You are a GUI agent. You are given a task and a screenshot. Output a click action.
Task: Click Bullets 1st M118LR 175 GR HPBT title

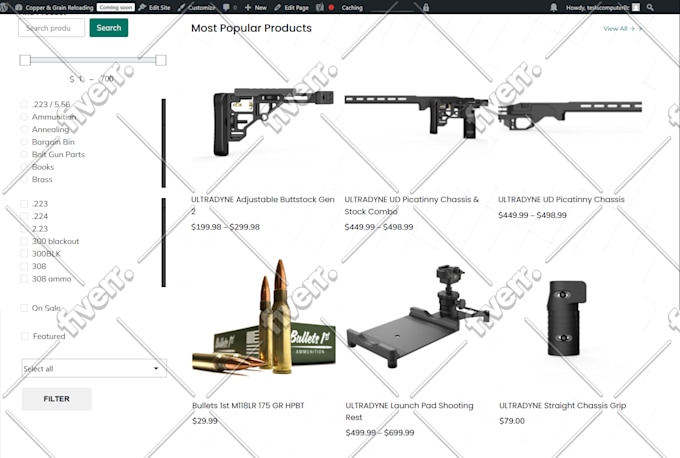(248, 406)
